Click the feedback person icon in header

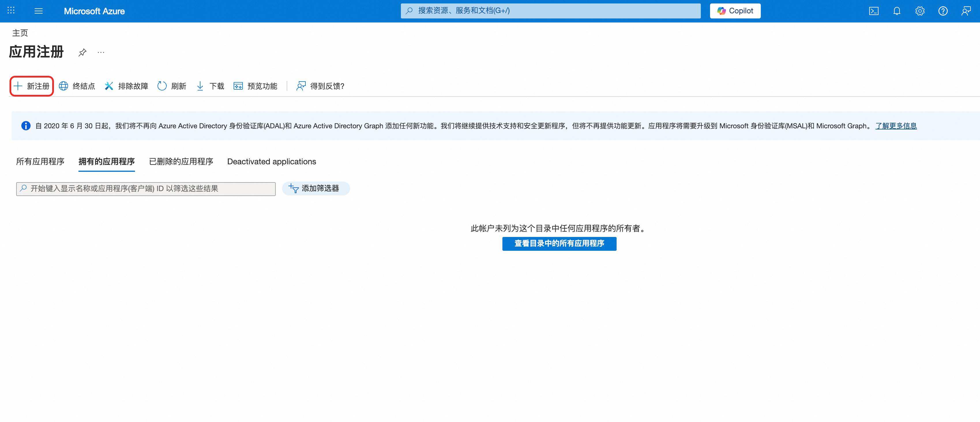tap(966, 11)
